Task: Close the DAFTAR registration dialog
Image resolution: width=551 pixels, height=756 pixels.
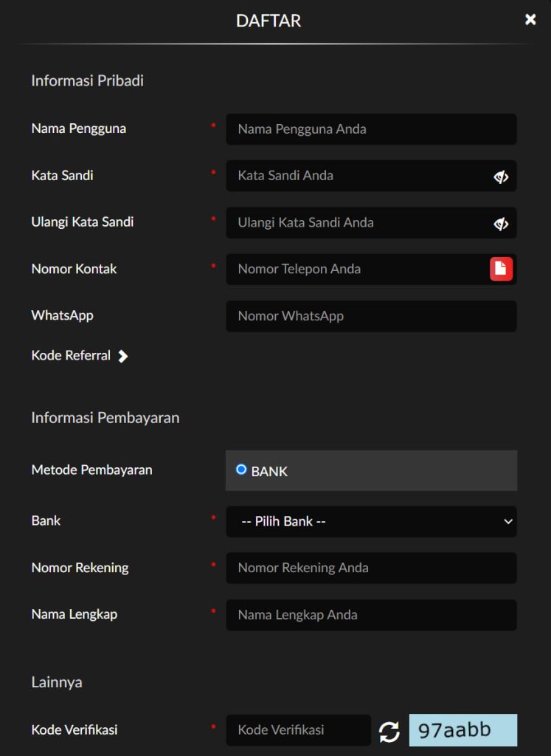Action: 530,20
